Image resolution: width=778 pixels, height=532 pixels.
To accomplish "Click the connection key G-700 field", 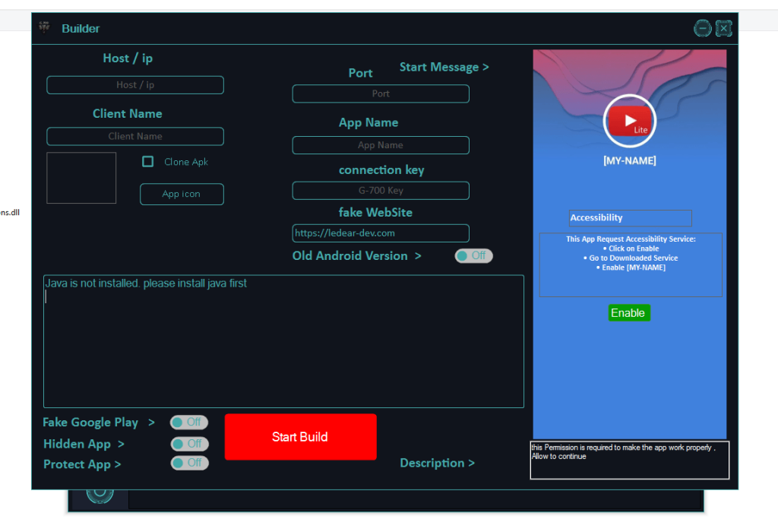I will (x=380, y=190).
